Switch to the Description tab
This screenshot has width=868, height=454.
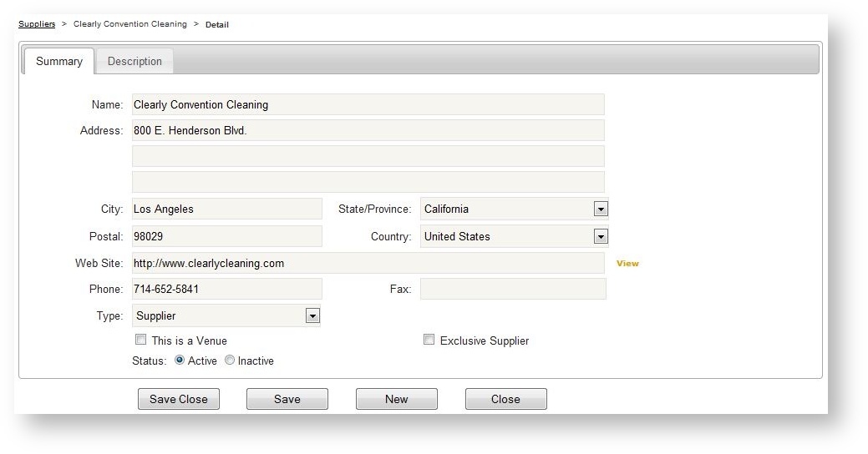tap(135, 61)
